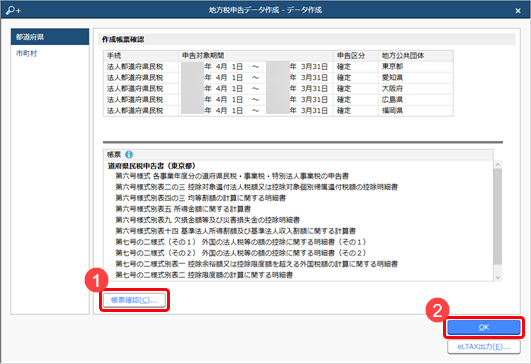531x364 pixels.
Task: Click the form list vertical scrollbar thumb
Action: click(497, 216)
